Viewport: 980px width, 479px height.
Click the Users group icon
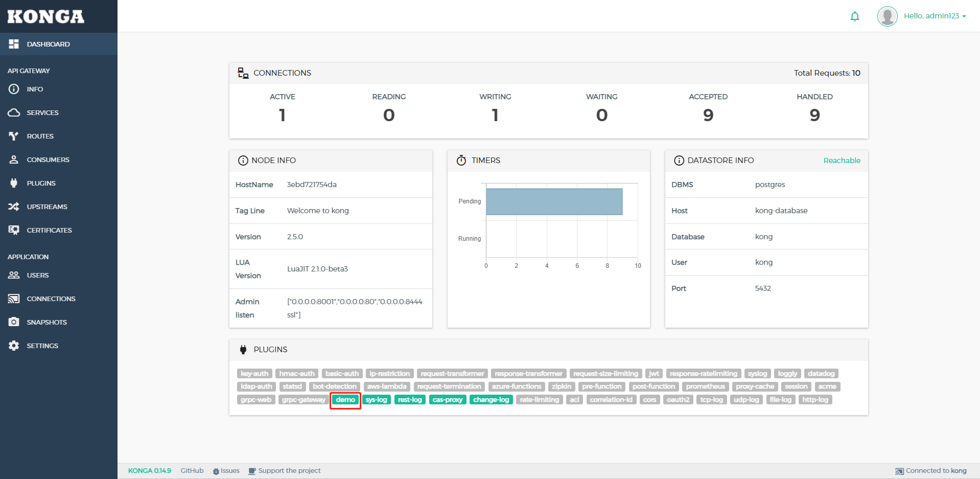click(14, 275)
